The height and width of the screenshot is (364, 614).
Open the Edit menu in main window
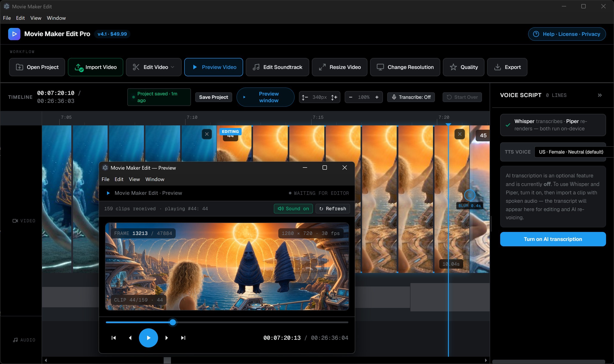[20, 18]
